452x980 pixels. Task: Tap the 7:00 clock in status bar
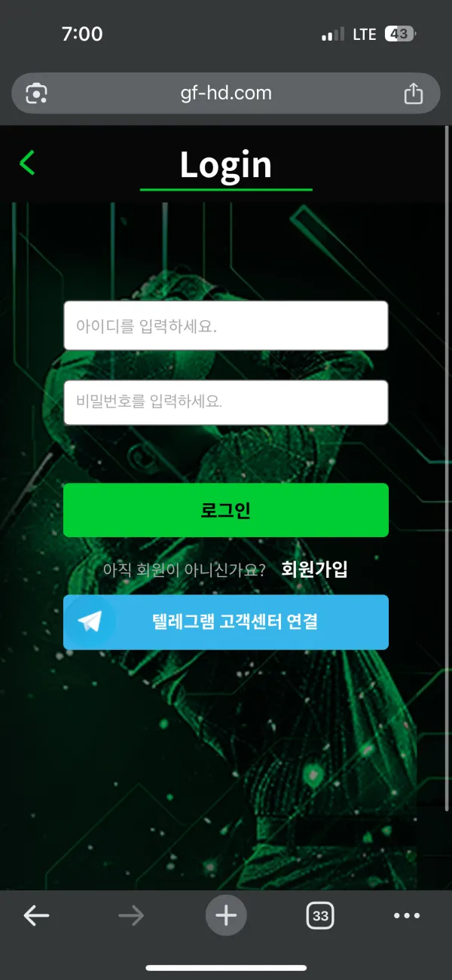(81, 34)
